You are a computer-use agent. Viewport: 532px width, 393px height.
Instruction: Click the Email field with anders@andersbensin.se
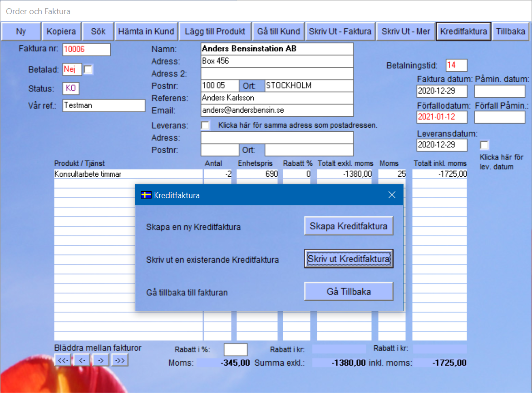coord(276,110)
